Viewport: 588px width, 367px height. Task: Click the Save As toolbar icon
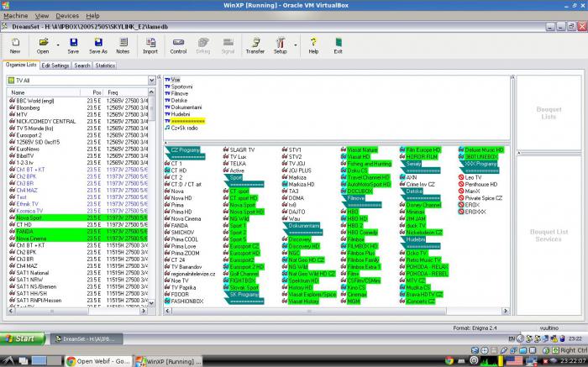click(x=98, y=45)
